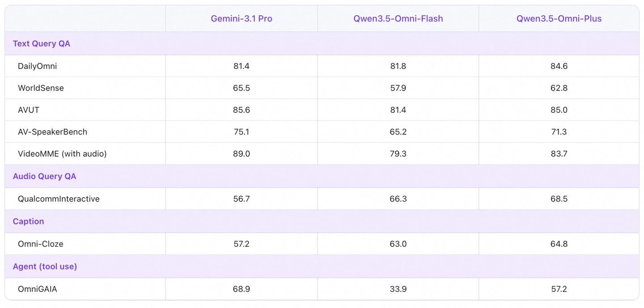Click the Qwen3.5-Omni-Flash column header
The width and height of the screenshot is (644, 308).
(398, 19)
